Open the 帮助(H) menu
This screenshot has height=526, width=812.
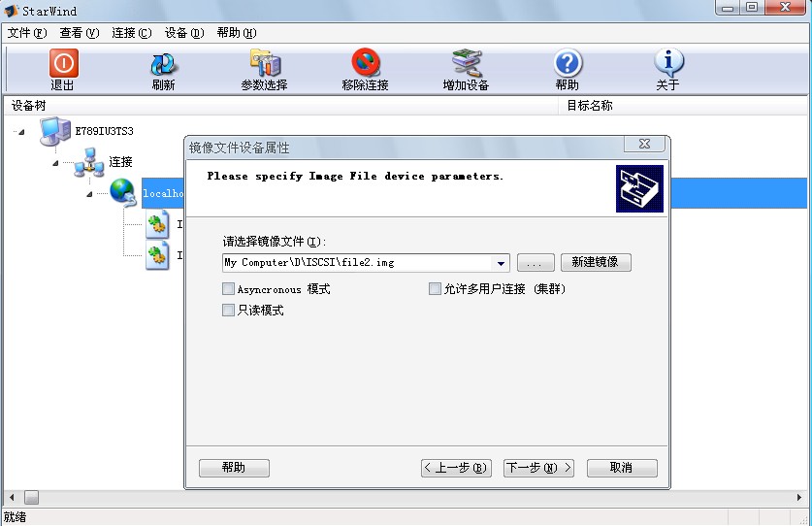237,33
